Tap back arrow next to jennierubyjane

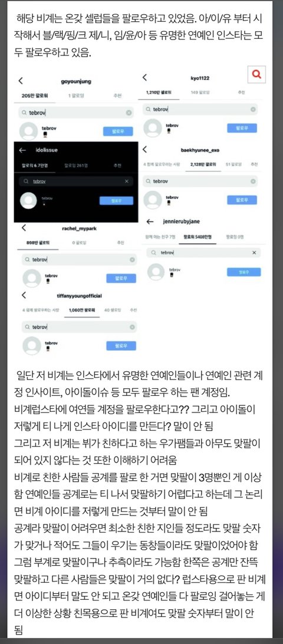[x=150, y=222]
